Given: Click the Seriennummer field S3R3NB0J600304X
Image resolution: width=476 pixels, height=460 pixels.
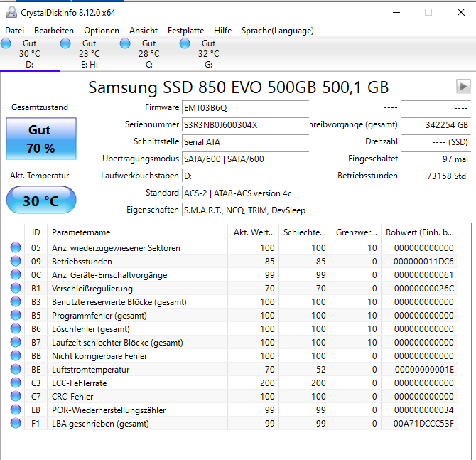Looking at the screenshot, I should point(245,125).
